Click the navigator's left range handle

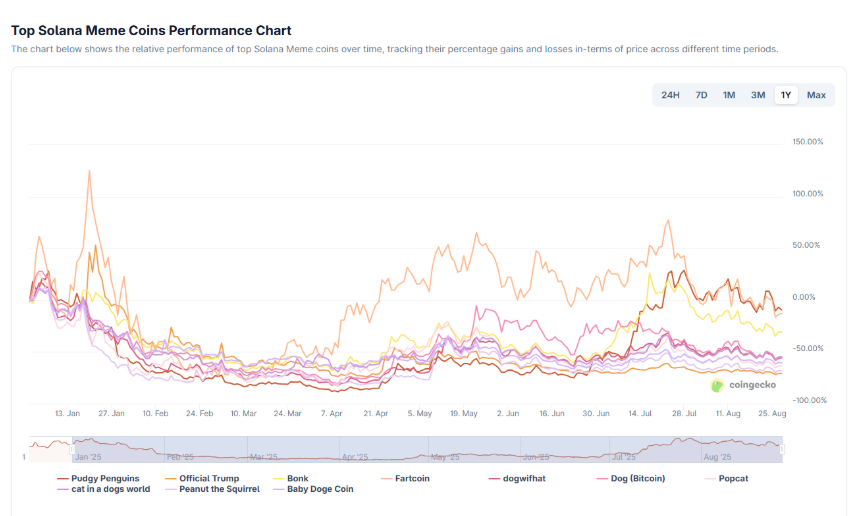pyautogui.click(x=72, y=449)
